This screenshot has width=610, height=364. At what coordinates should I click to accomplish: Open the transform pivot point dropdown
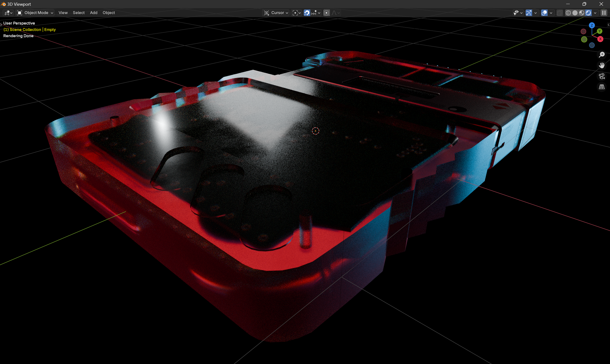(296, 13)
